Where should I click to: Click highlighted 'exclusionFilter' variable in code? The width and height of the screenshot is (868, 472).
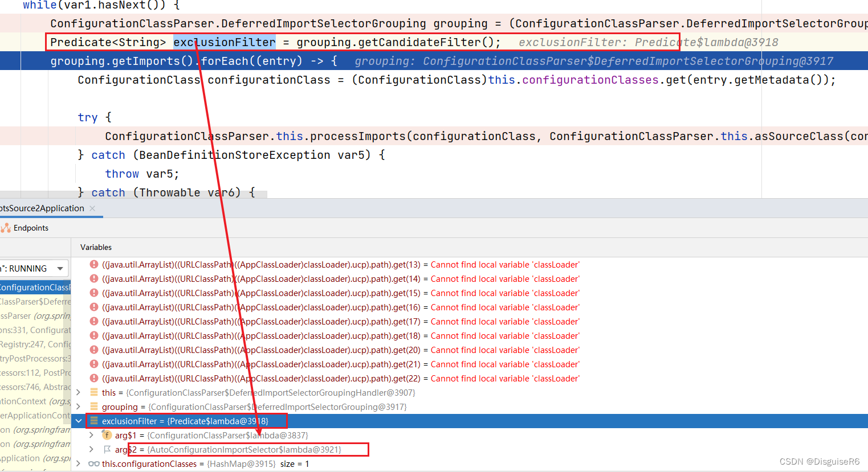click(225, 42)
